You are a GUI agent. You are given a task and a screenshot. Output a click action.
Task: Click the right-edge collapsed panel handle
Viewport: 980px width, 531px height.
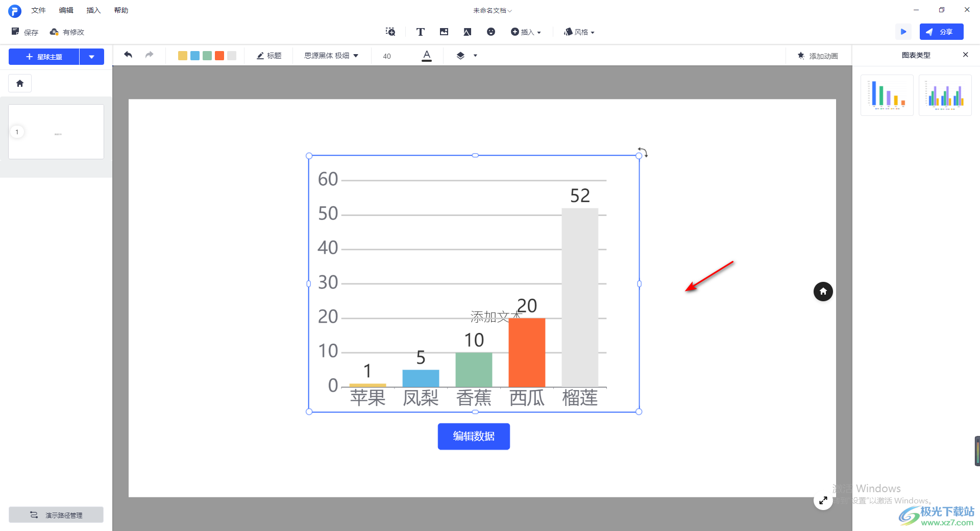pyautogui.click(x=977, y=451)
